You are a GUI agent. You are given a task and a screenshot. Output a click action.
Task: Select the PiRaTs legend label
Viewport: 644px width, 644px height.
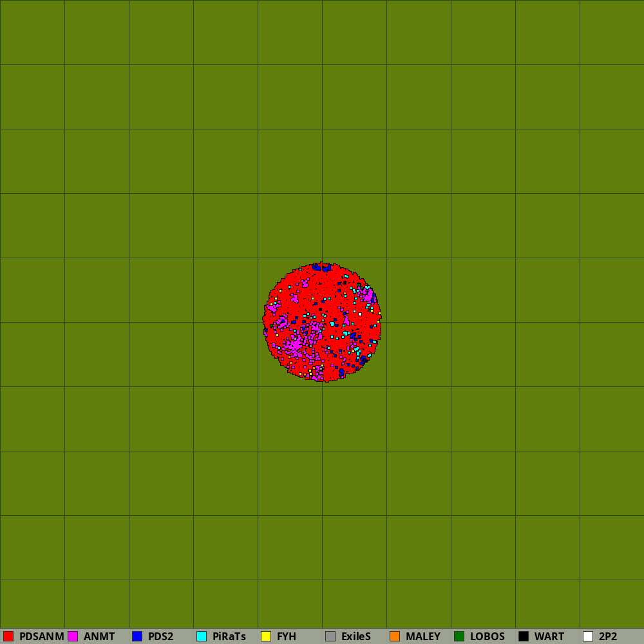(x=229, y=636)
